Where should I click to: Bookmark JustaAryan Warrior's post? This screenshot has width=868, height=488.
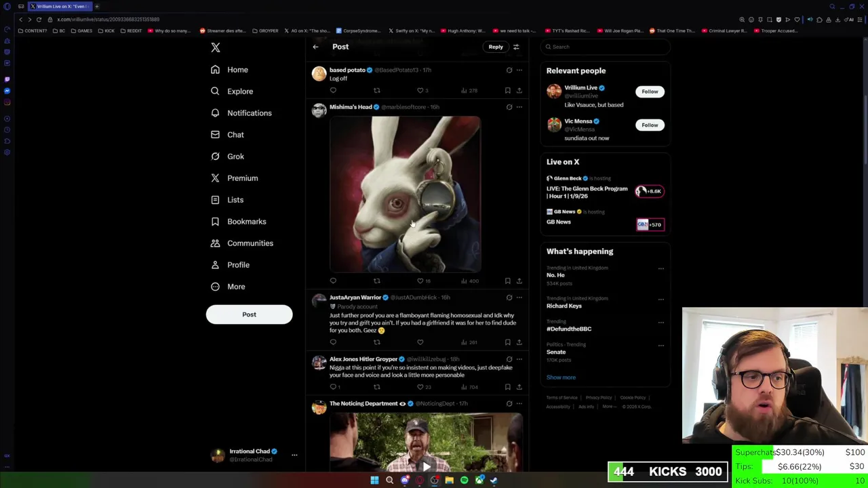click(x=507, y=342)
